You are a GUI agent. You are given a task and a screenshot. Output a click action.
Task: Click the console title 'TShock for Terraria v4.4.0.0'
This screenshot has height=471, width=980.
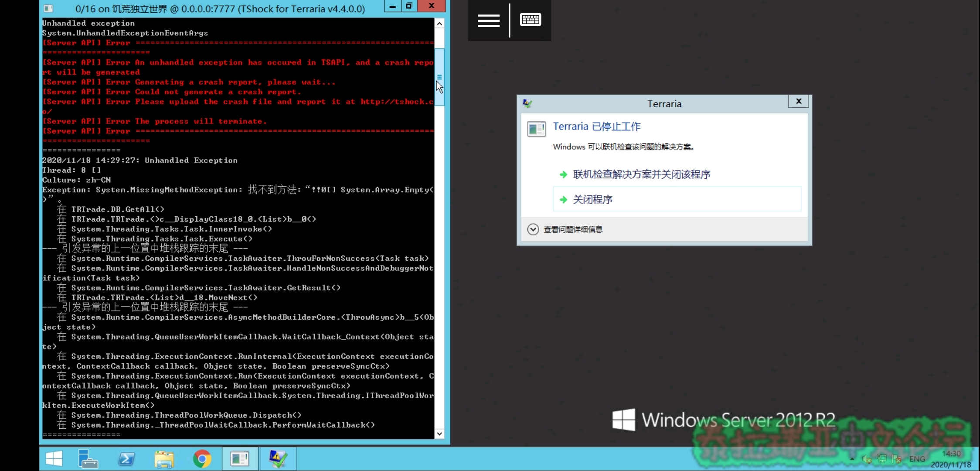(302, 9)
